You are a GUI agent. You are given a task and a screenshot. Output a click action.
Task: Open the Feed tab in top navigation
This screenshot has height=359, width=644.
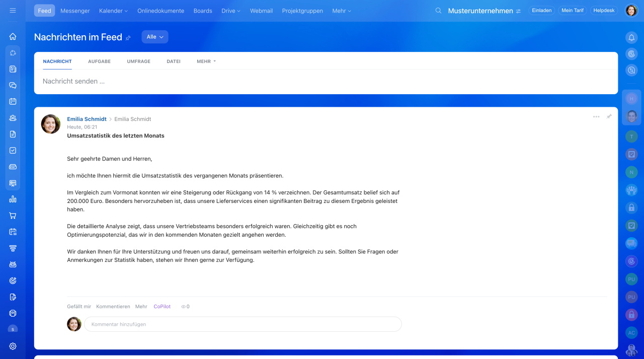44,11
